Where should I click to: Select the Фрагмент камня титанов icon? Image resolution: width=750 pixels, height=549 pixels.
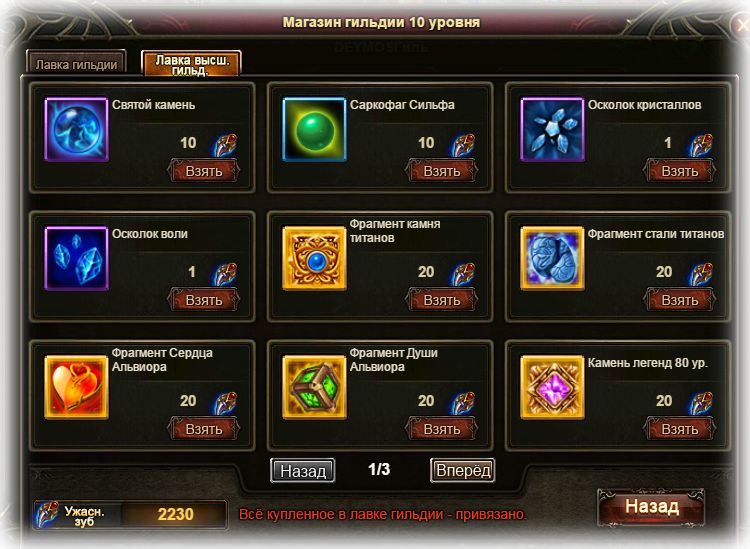point(314,258)
